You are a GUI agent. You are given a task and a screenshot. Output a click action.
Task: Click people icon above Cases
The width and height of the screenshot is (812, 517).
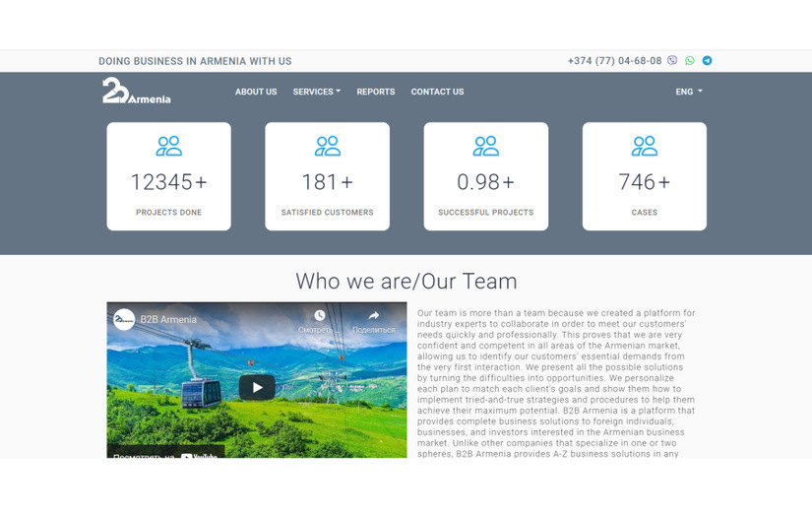pos(645,146)
